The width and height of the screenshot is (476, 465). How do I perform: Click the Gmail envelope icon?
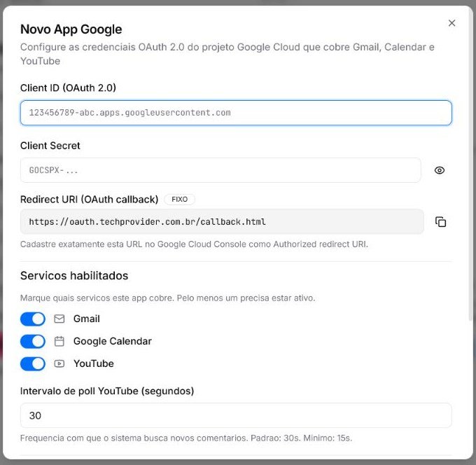59,319
